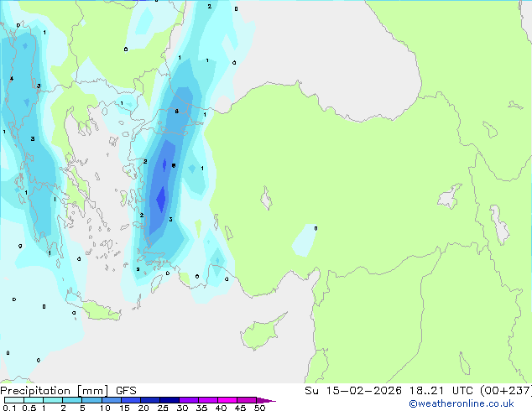Click legend swatch between 1 and 2

53,400
